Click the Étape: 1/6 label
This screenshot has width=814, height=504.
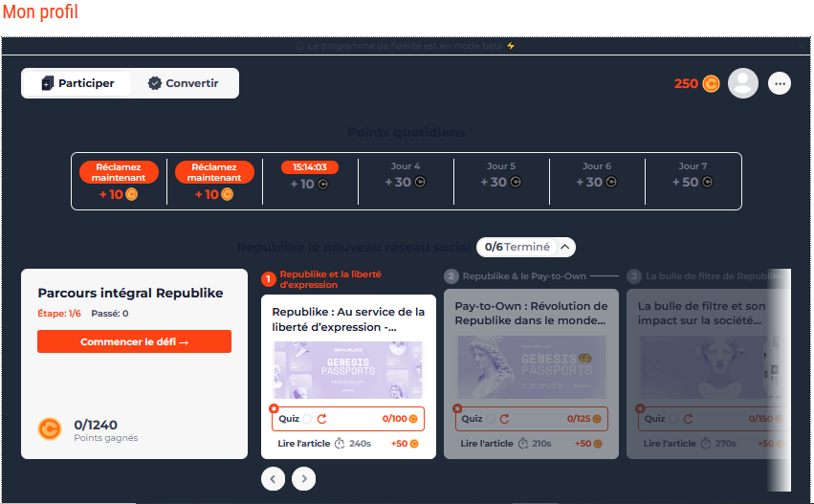click(x=59, y=314)
